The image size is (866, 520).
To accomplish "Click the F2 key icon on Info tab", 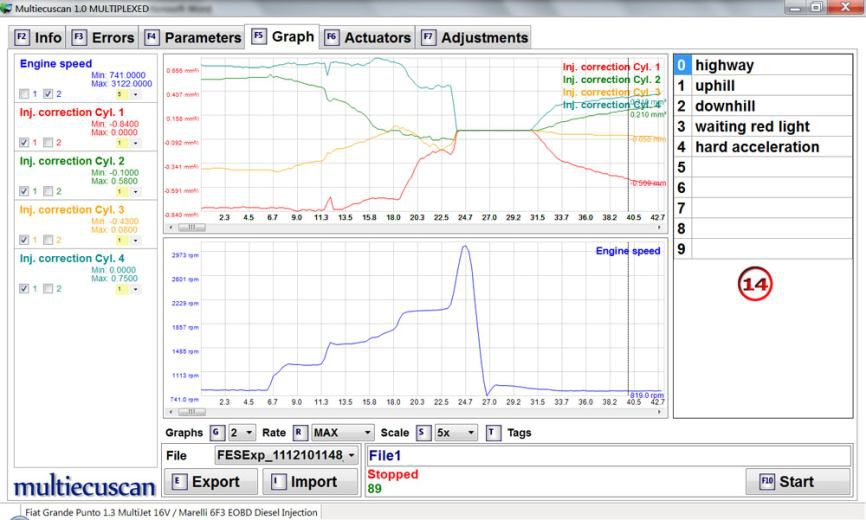I will click(x=21, y=38).
